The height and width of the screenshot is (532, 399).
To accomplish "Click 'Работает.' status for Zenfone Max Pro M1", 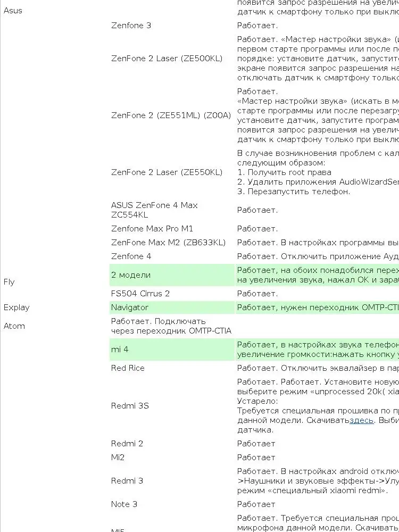I will pyautogui.click(x=257, y=229).
